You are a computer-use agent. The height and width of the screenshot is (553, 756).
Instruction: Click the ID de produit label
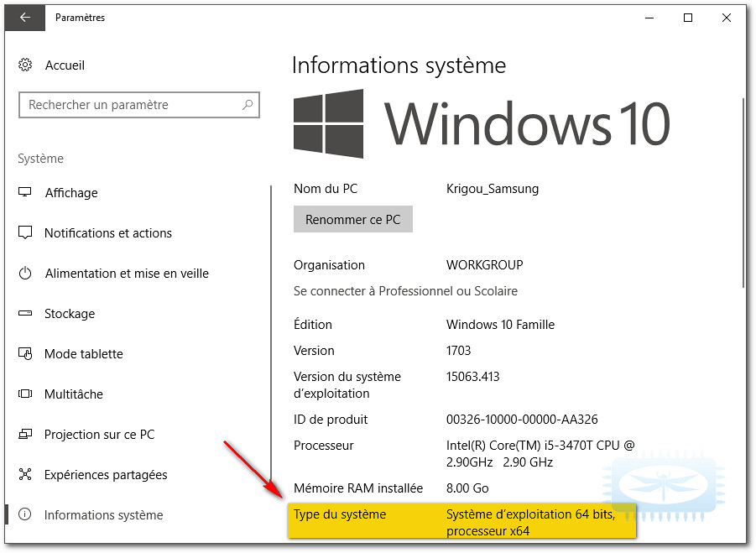tap(331, 420)
